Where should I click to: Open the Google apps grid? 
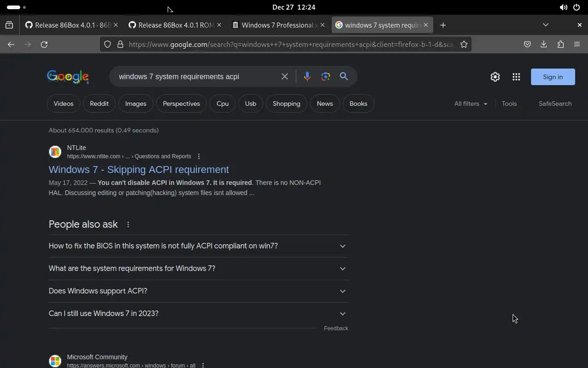[x=516, y=77]
